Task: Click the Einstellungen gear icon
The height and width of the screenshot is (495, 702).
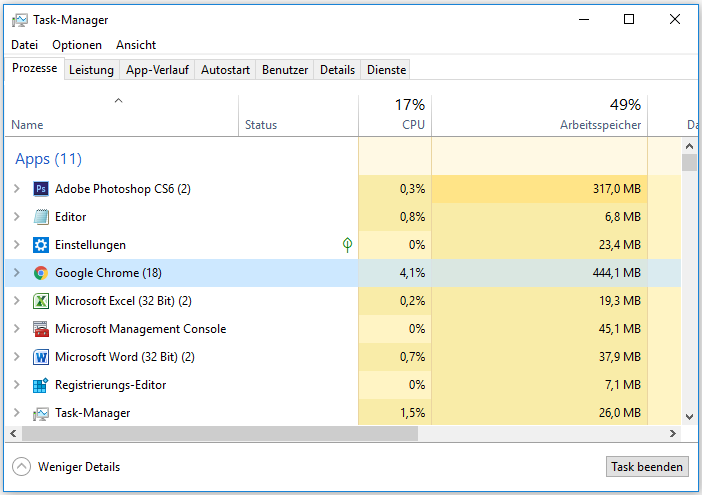Action: coord(41,245)
